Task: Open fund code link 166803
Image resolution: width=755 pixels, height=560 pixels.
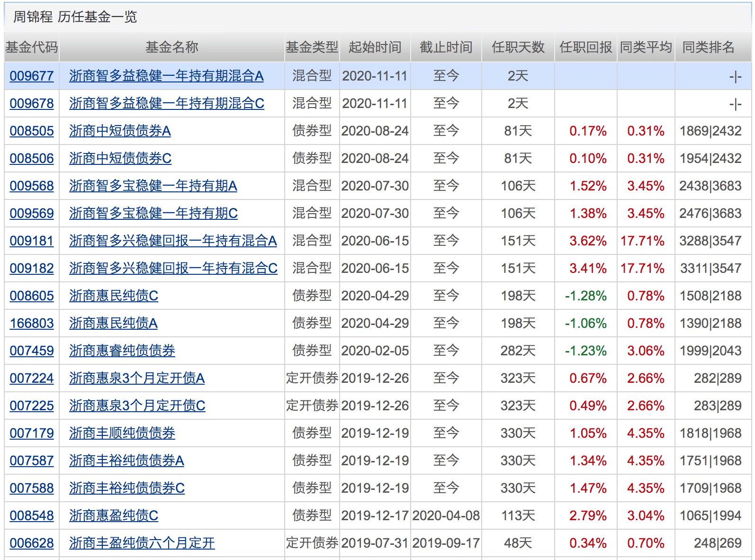Action: coord(32,323)
